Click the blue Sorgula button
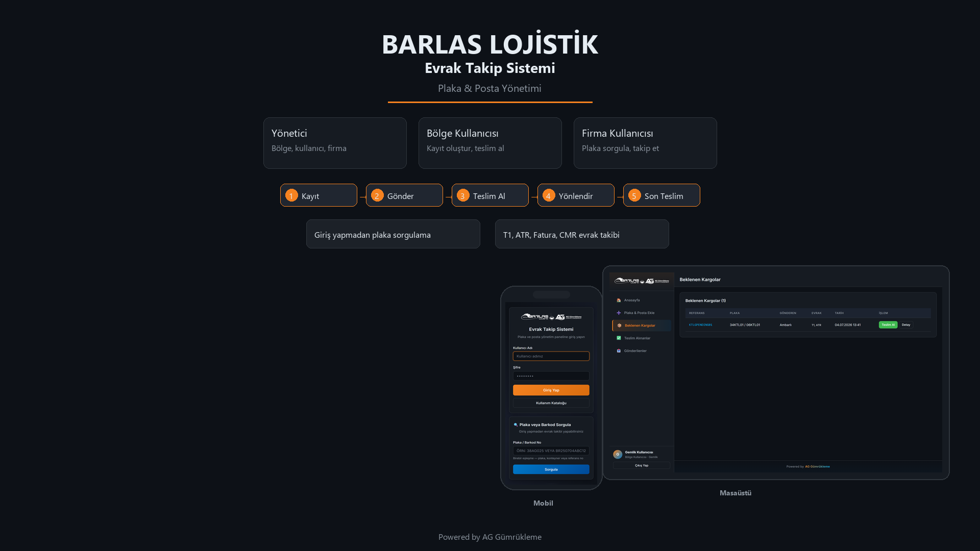The height and width of the screenshot is (551, 980). pyautogui.click(x=551, y=469)
